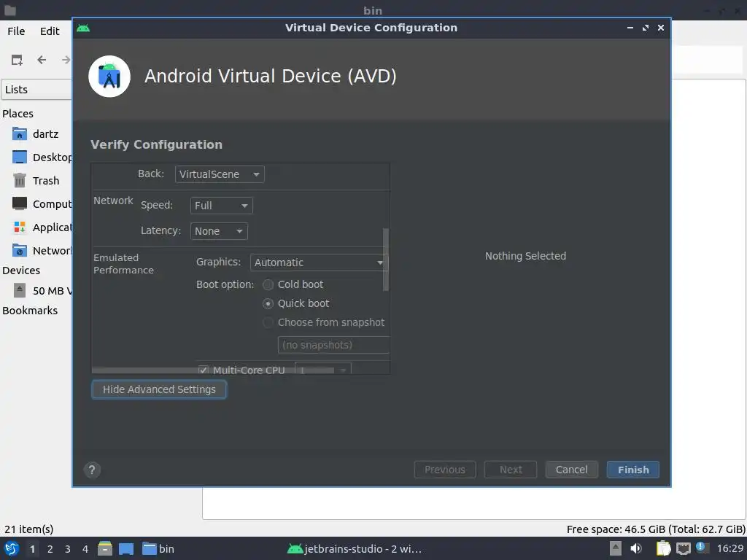Click the Next button

click(x=511, y=470)
